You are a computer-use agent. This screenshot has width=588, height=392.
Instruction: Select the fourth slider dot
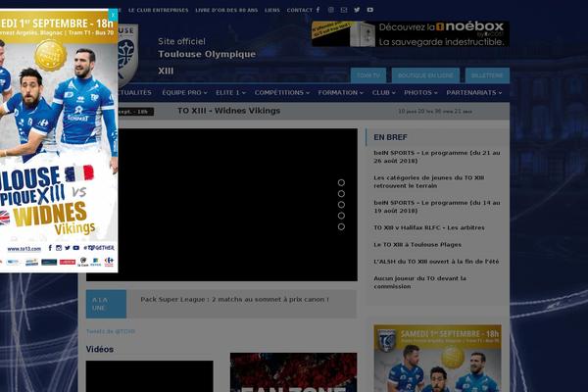[x=341, y=216]
